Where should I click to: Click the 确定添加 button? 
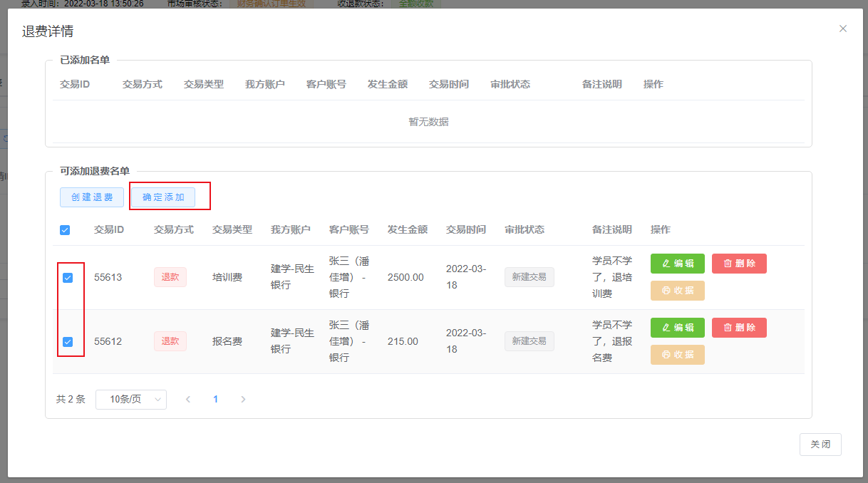point(163,197)
